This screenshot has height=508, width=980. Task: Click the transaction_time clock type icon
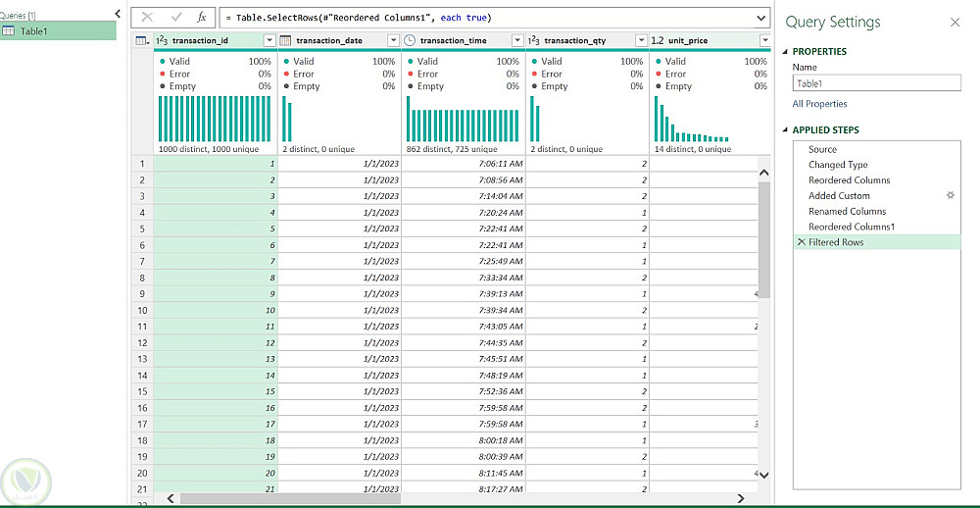[x=410, y=40]
